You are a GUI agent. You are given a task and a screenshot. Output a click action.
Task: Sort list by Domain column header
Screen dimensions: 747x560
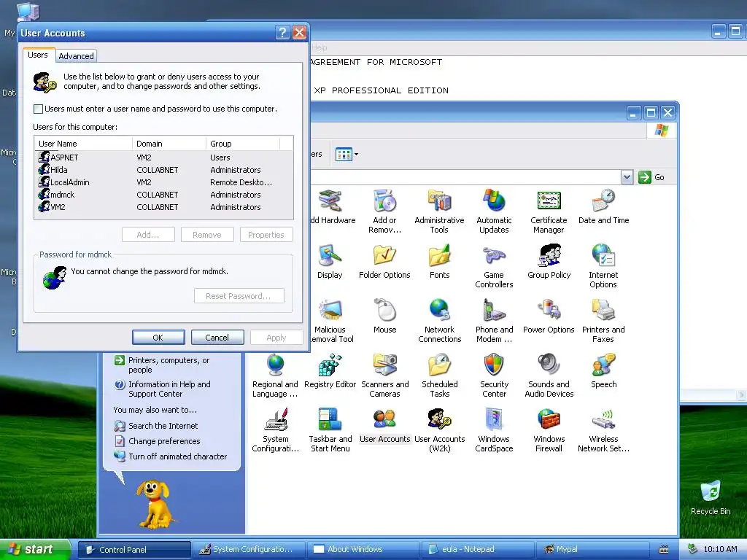[x=169, y=144]
